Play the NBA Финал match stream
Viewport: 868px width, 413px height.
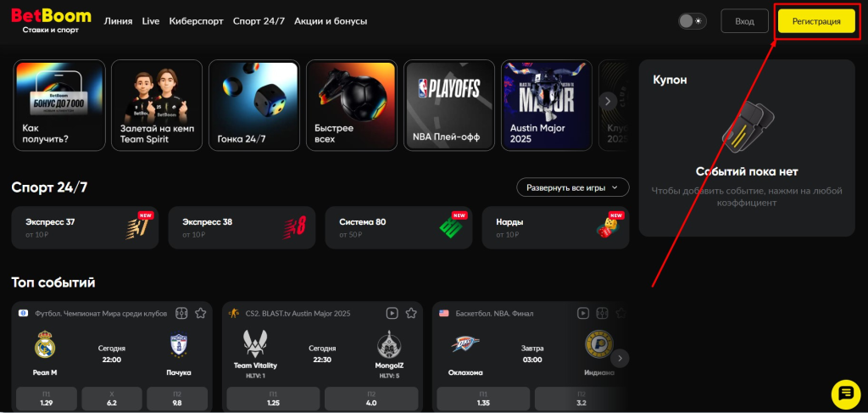[x=583, y=313]
